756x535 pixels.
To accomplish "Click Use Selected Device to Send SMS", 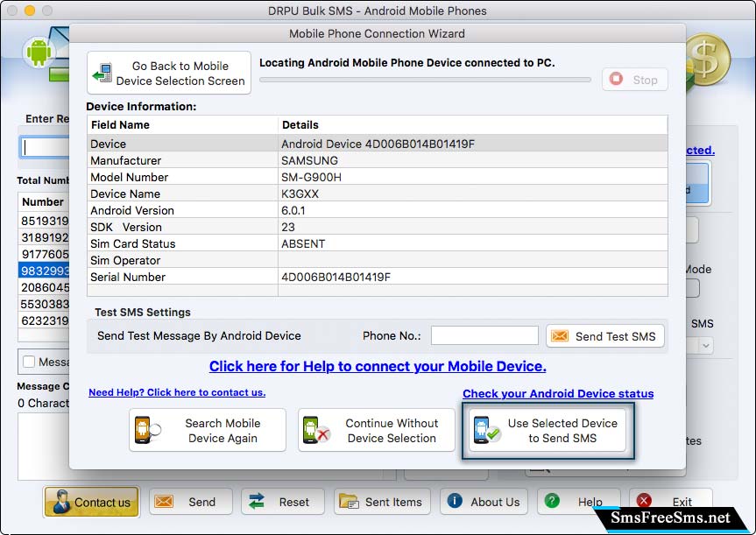I will 548,430.
